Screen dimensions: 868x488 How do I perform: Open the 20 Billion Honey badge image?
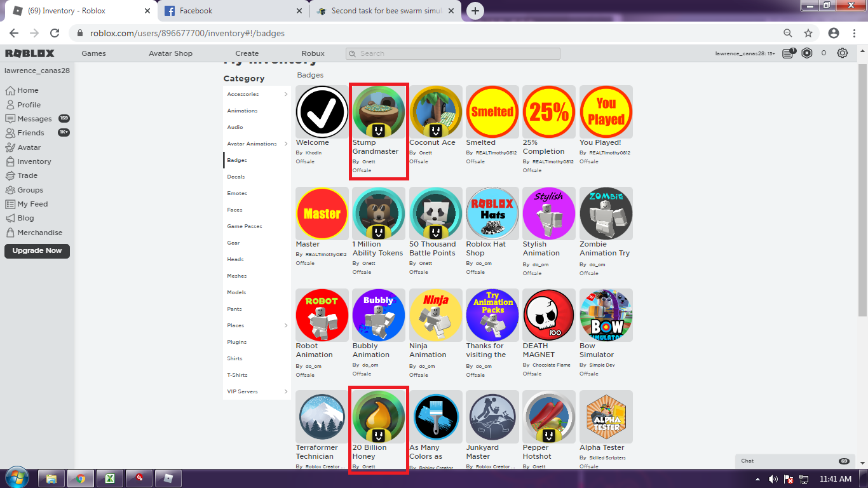point(379,417)
